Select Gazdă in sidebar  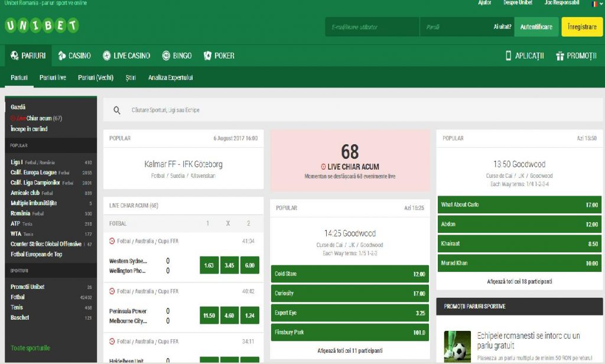(x=18, y=107)
